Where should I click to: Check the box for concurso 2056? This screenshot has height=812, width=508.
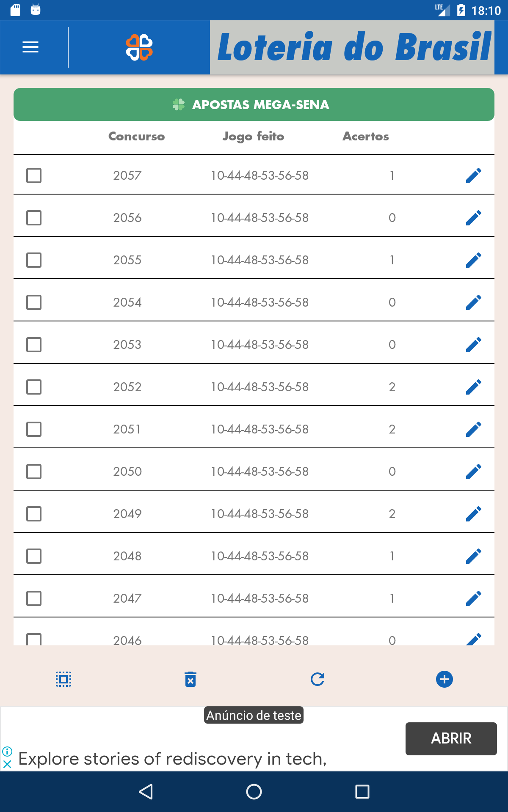pyautogui.click(x=34, y=218)
